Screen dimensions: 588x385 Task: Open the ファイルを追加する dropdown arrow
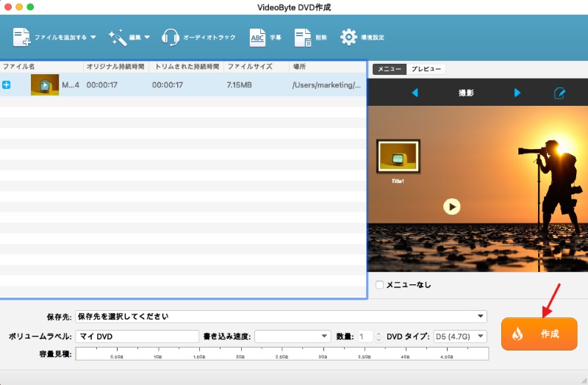tap(93, 37)
